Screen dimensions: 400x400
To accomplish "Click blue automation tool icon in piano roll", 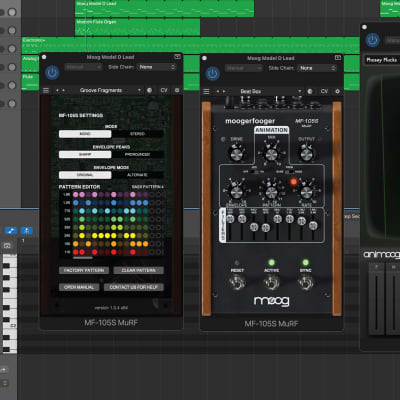I will (x=11, y=231).
